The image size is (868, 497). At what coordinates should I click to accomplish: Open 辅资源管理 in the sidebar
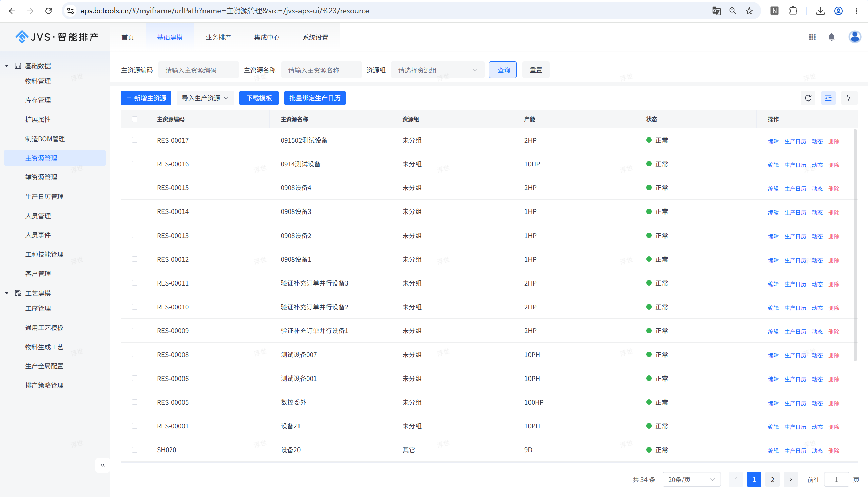(41, 177)
